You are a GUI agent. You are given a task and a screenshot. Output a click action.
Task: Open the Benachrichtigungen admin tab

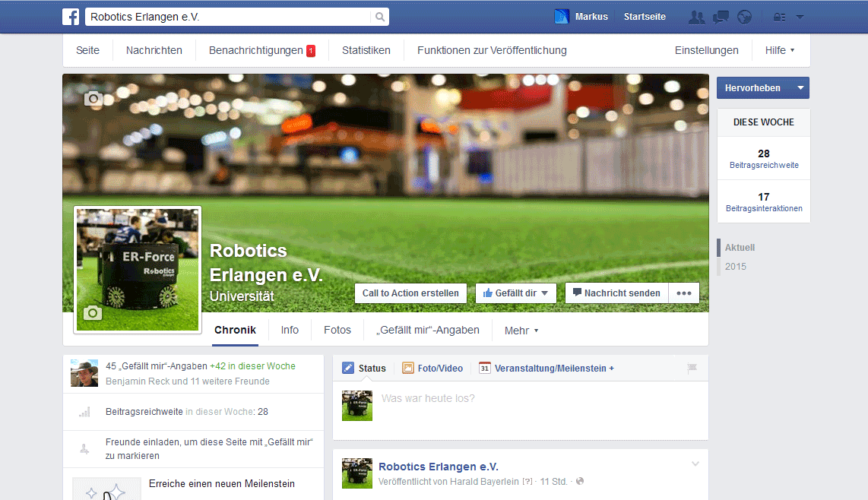[x=255, y=50]
